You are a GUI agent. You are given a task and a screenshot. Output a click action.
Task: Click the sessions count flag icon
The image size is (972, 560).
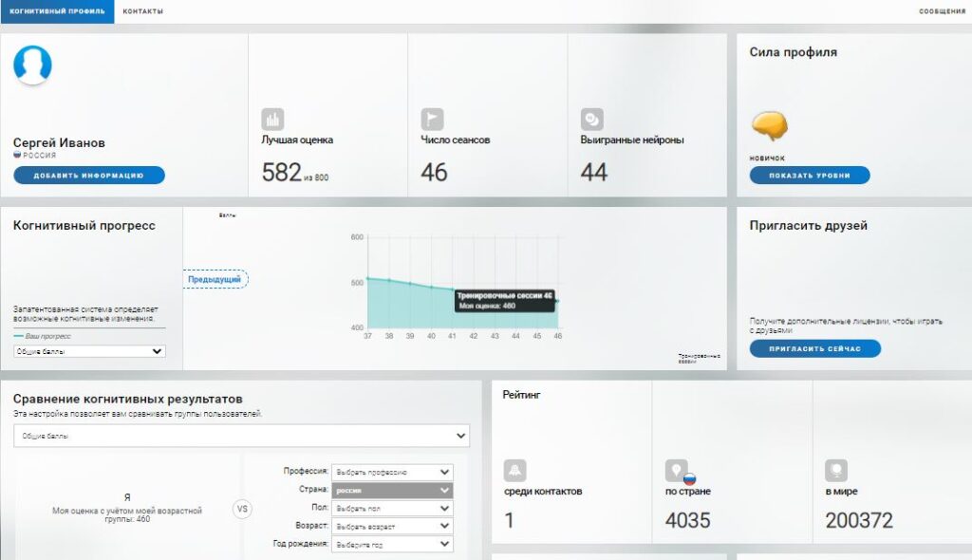432,120
